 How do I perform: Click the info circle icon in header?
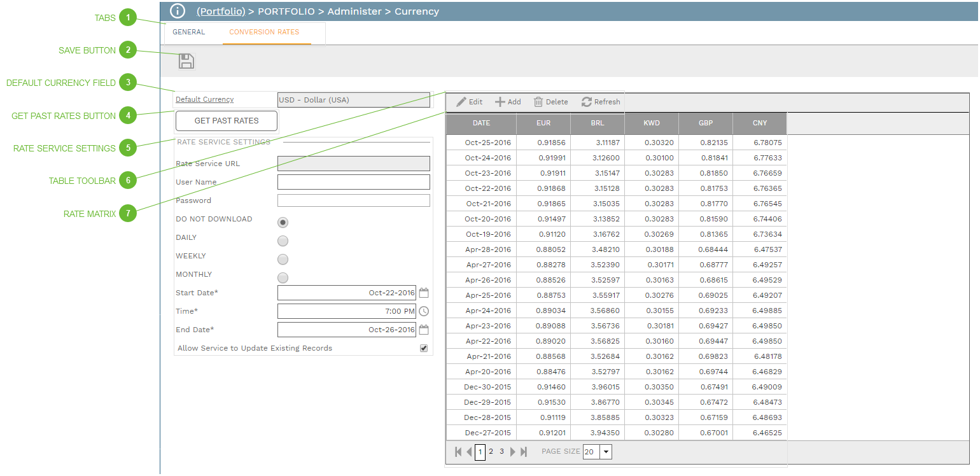pos(178,11)
